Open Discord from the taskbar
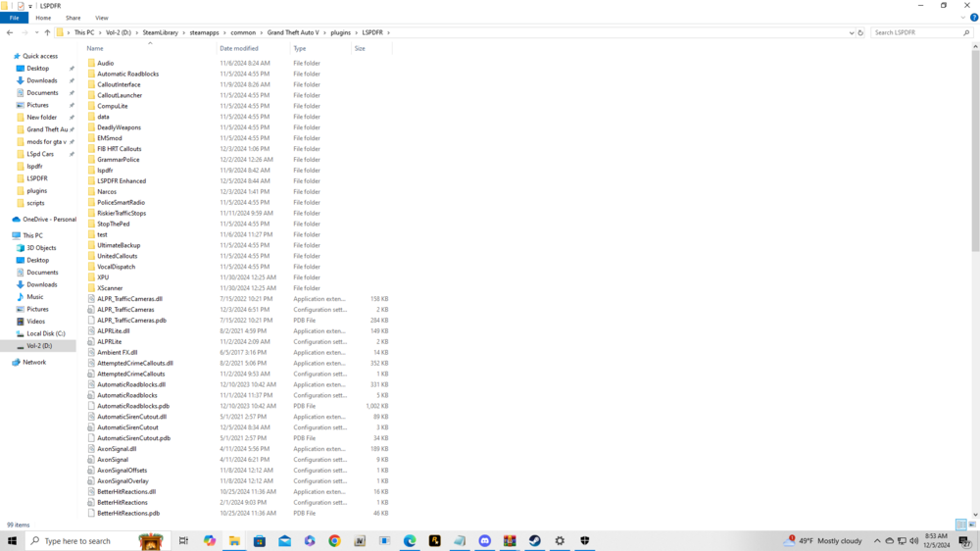 (484, 541)
